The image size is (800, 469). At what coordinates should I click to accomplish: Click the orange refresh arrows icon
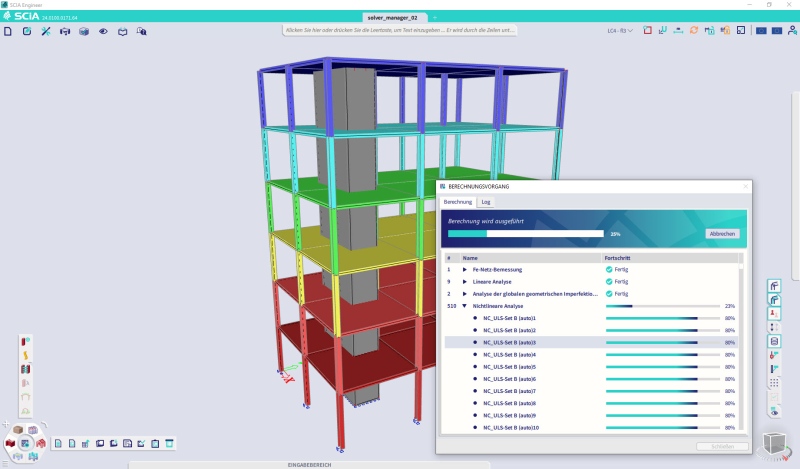(694, 31)
